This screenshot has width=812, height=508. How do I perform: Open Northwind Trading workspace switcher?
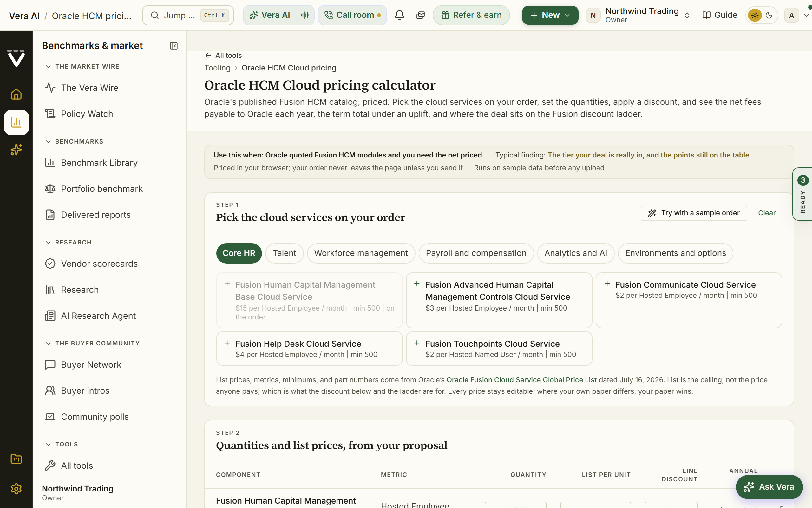coord(638,15)
